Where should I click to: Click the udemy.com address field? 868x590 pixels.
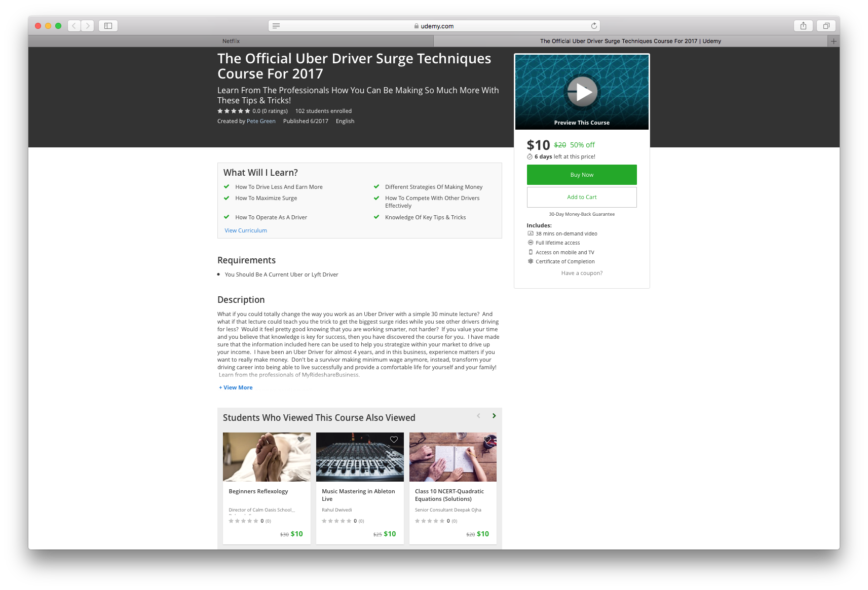[x=434, y=26]
